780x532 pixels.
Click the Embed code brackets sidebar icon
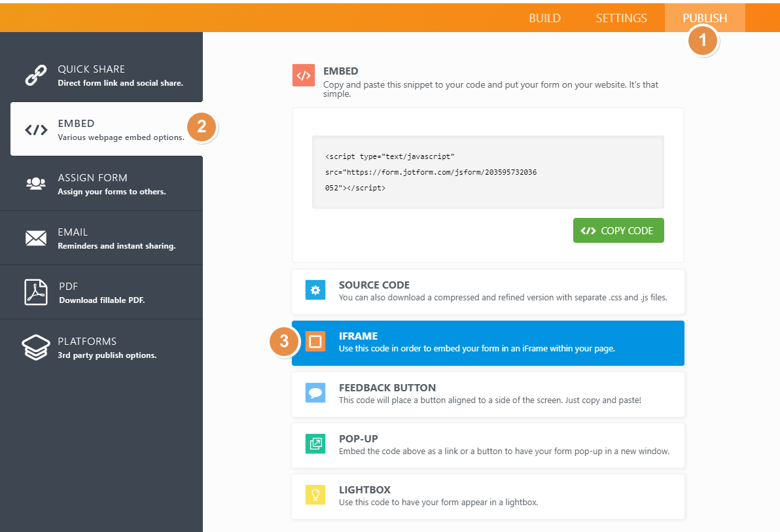coord(36,130)
